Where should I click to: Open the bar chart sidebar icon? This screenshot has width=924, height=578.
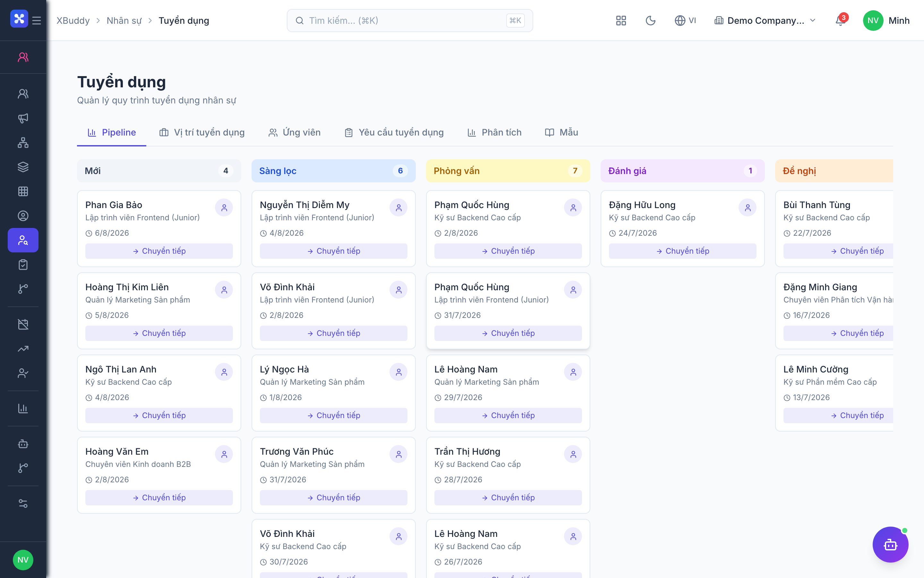tap(23, 408)
